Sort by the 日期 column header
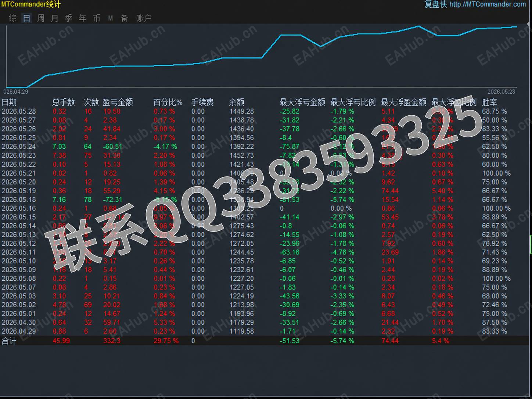The width and height of the screenshot is (532, 399). point(9,102)
